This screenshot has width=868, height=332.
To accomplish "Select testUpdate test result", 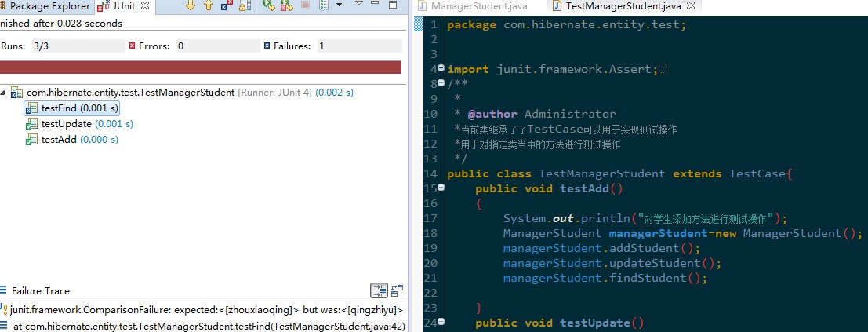I will click(87, 124).
